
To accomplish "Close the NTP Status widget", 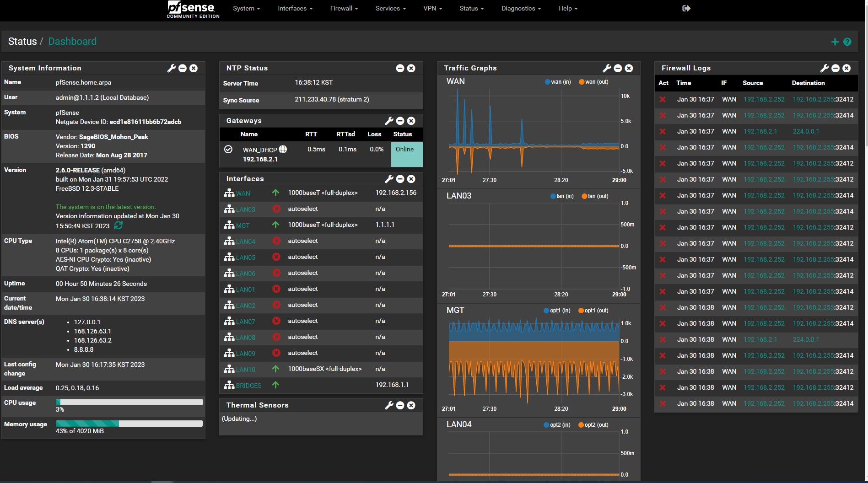I will coord(411,68).
